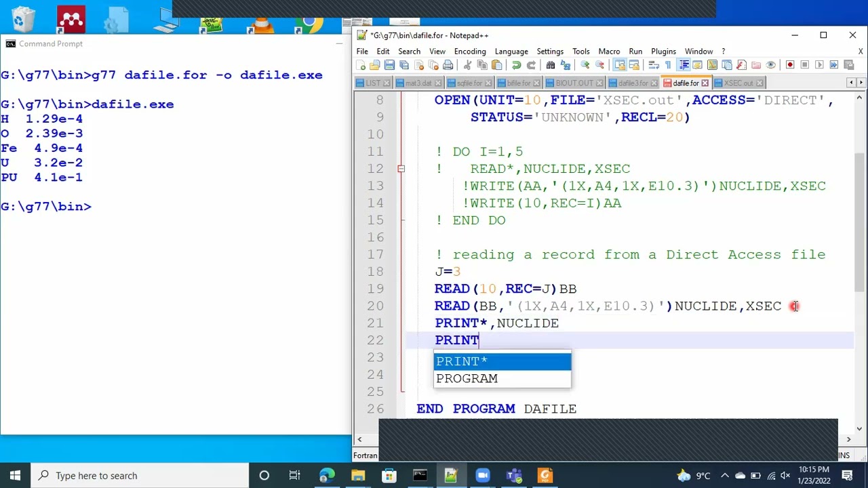Open File Explorer from taskbar
Viewport: 868px width, 488px height.
[x=358, y=476]
